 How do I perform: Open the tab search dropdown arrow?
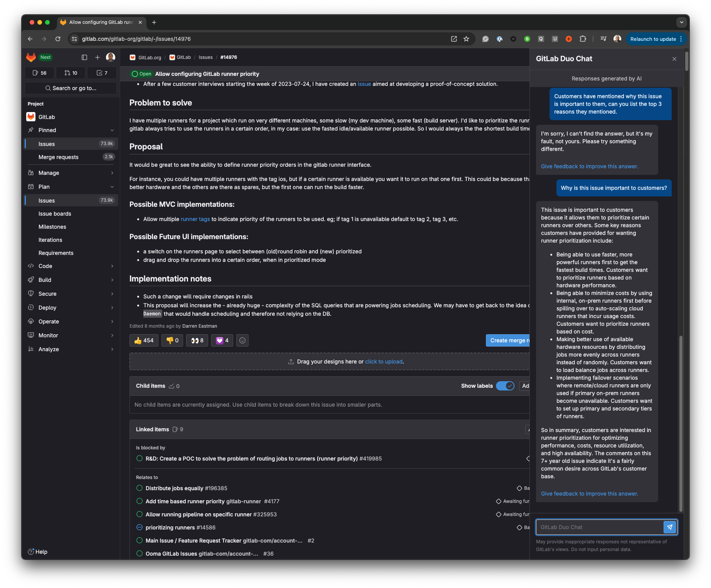coord(682,22)
